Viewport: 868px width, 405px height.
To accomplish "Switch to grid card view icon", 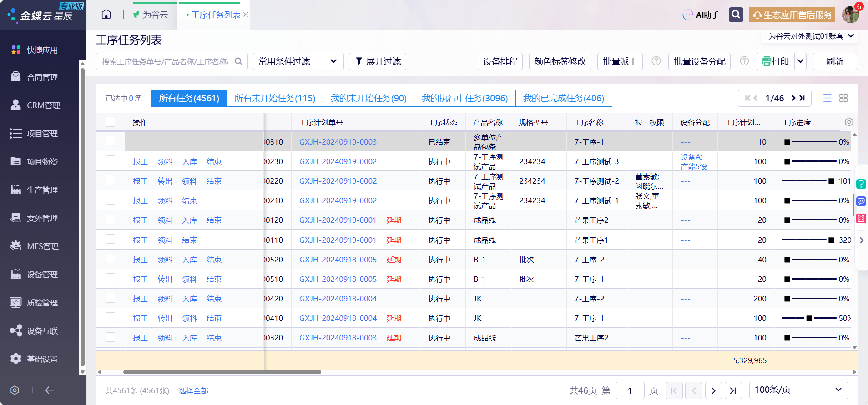I will (x=843, y=98).
